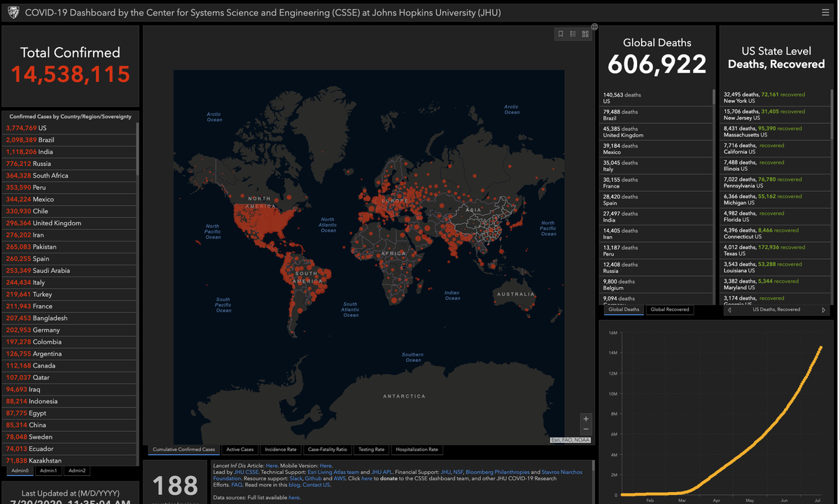
Task: Open the FAQ link
Action: pyautogui.click(x=237, y=485)
